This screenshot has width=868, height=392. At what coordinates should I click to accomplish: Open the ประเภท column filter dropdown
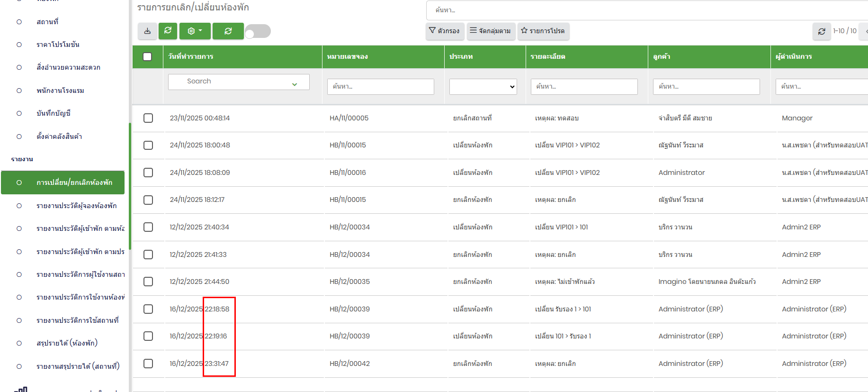(x=483, y=87)
